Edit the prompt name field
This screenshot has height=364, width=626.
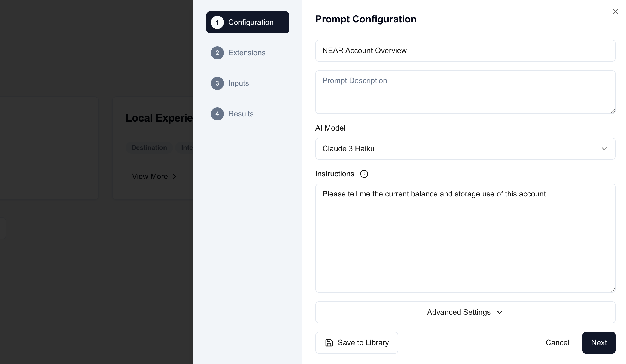point(465,51)
